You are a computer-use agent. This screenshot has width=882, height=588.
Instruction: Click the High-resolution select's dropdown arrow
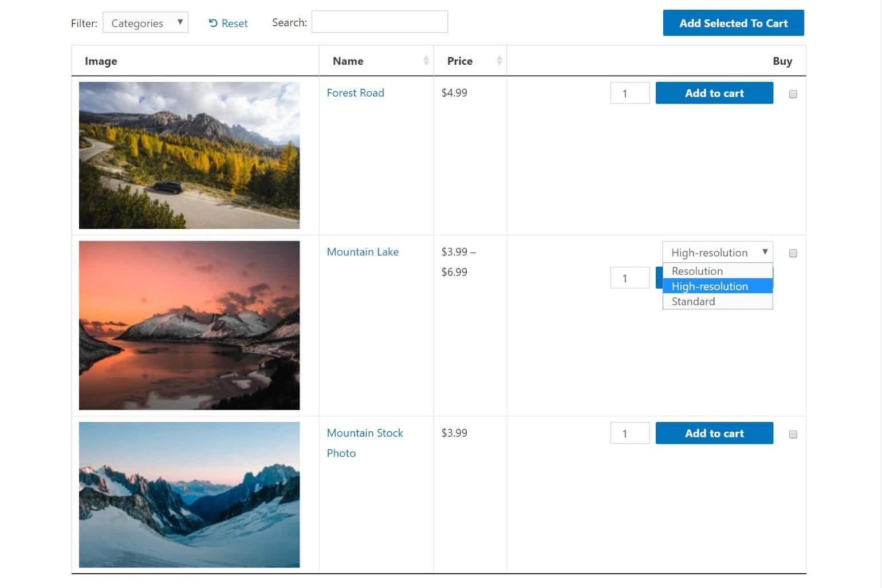(765, 252)
